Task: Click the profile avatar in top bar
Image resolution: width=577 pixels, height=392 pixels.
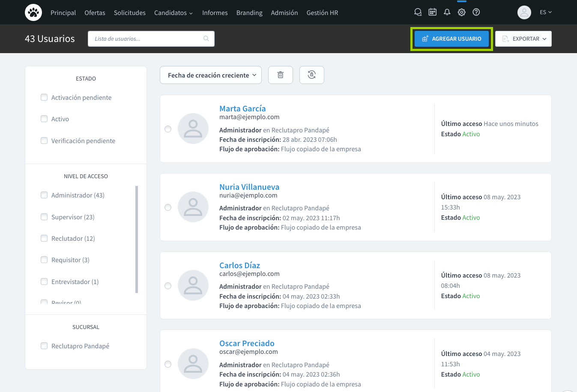Action: coord(524,12)
